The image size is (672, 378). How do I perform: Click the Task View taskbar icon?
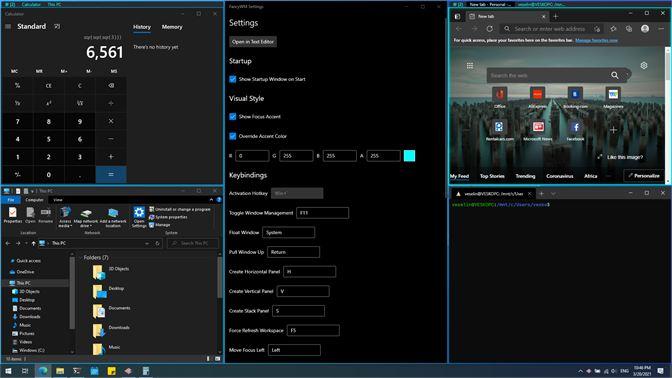tap(25, 371)
